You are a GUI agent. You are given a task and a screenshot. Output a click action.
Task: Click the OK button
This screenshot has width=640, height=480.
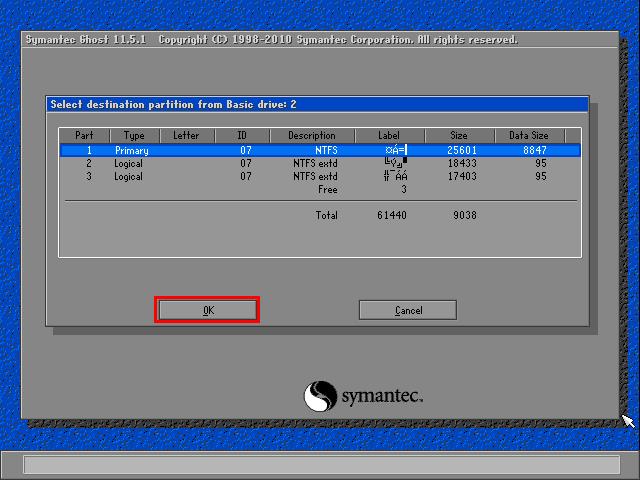[208, 310]
